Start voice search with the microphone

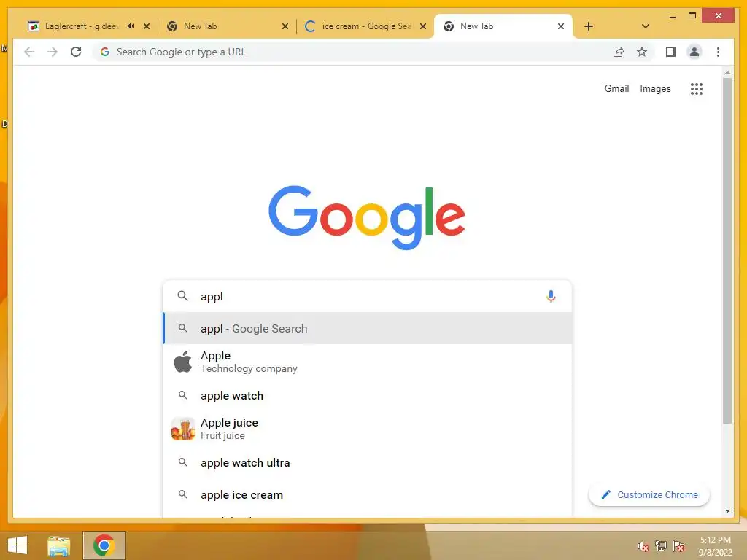coord(551,296)
